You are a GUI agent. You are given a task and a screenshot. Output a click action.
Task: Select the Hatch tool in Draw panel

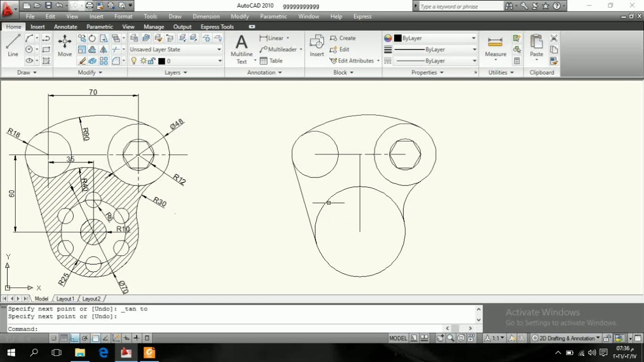46,61
